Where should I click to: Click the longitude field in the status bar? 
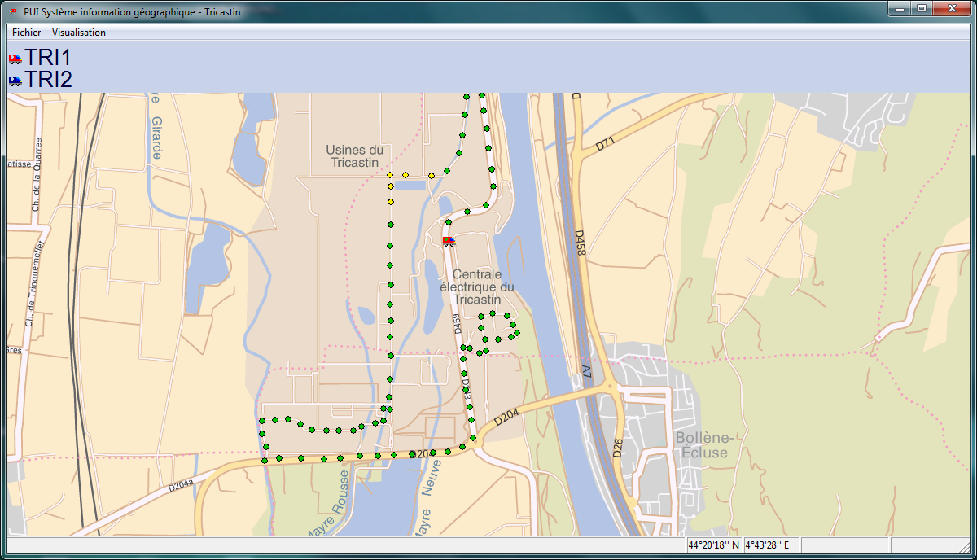click(x=771, y=545)
